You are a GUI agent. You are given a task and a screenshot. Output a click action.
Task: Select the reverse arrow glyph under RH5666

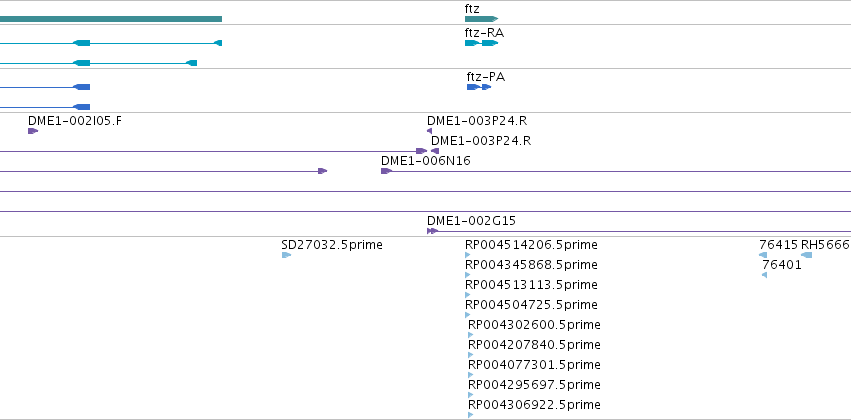[x=806, y=255]
